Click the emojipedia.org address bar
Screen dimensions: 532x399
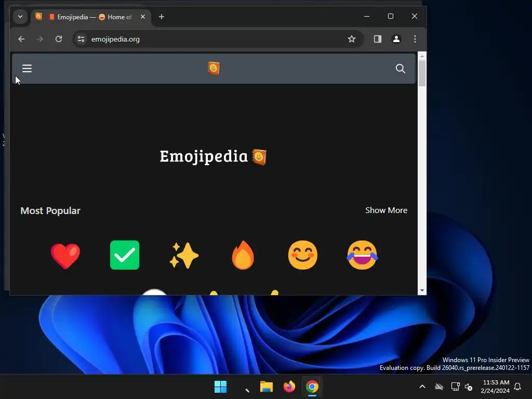pos(218,39)
